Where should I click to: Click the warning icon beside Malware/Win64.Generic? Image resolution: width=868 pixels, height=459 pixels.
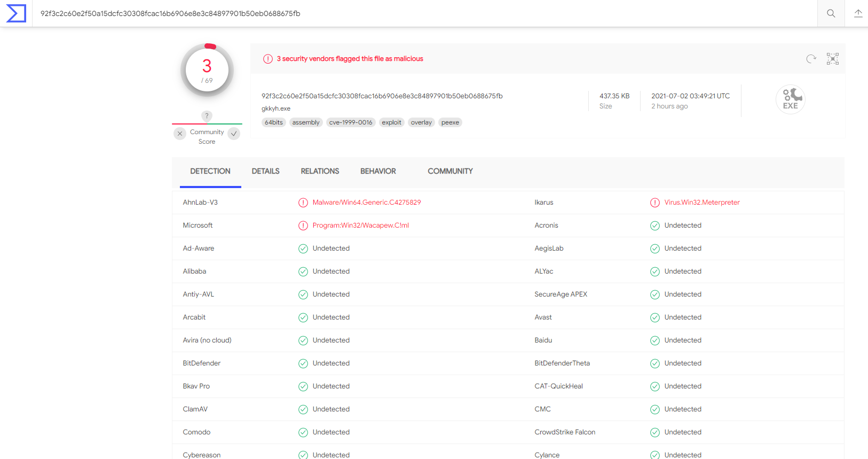click(x=303, y=203)
